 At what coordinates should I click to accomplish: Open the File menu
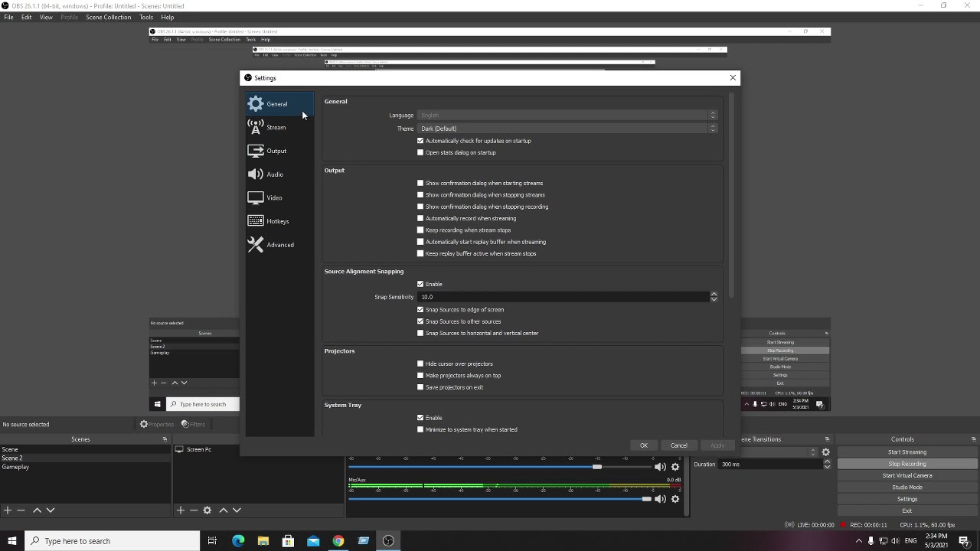tap(8, 17)
